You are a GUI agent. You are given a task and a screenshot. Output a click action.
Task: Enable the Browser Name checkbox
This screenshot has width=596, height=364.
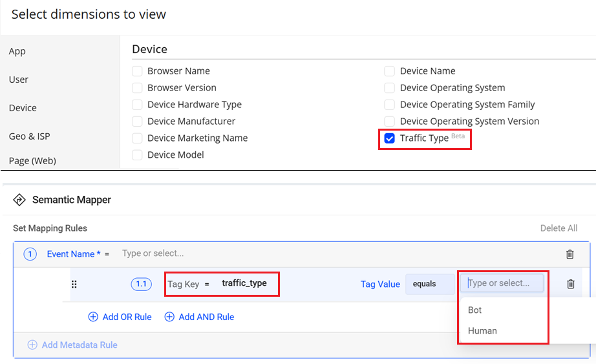tap(137, 71)
